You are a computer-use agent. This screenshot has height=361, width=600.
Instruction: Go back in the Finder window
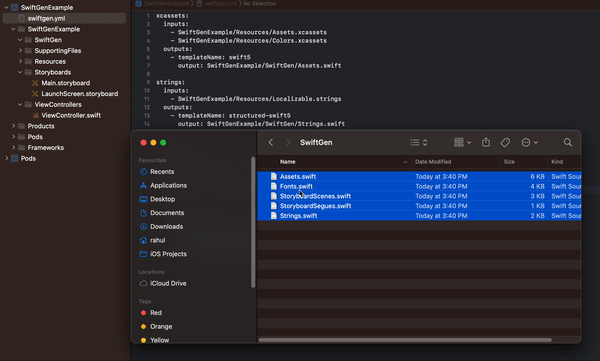click(x=271, y=142)
